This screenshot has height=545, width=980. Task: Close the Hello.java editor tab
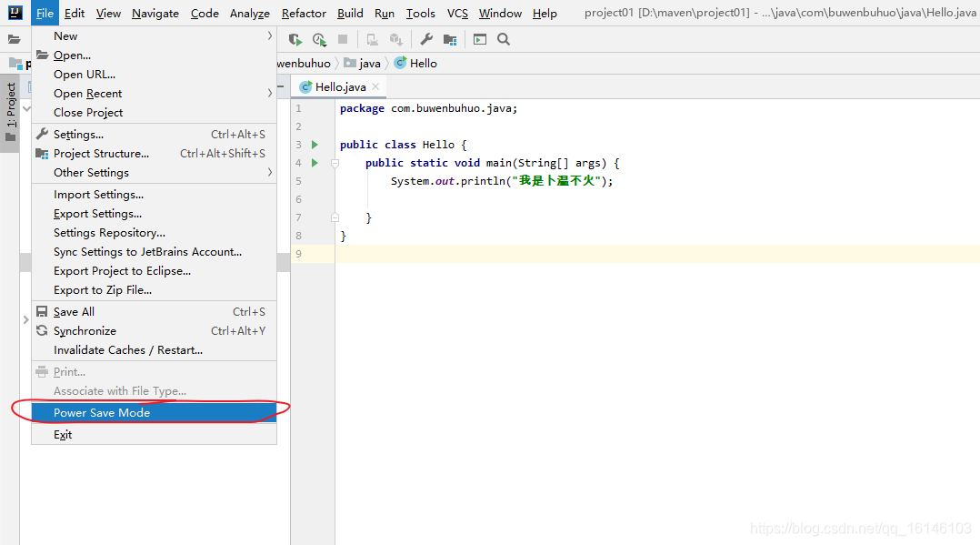coord(375,86)
